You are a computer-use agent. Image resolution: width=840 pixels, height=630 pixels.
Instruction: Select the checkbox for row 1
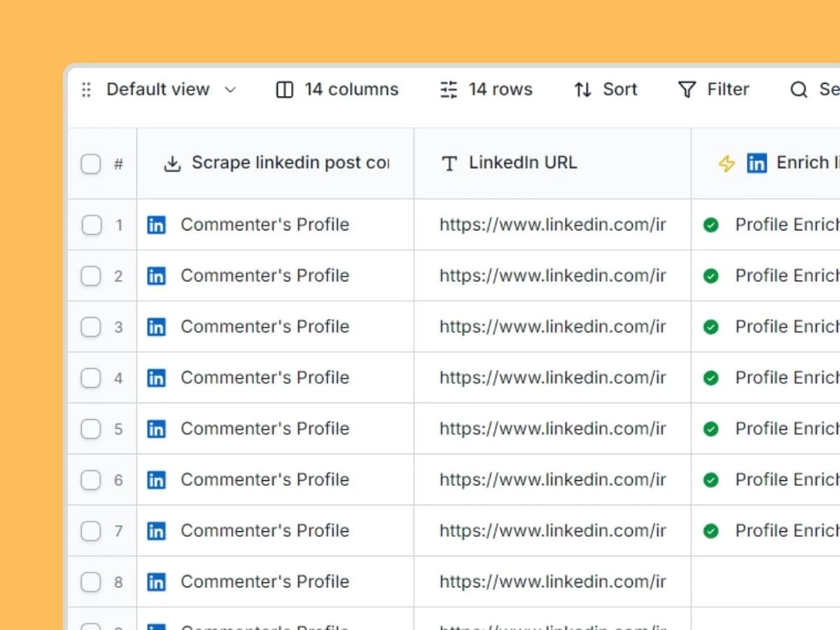point(90,225)
